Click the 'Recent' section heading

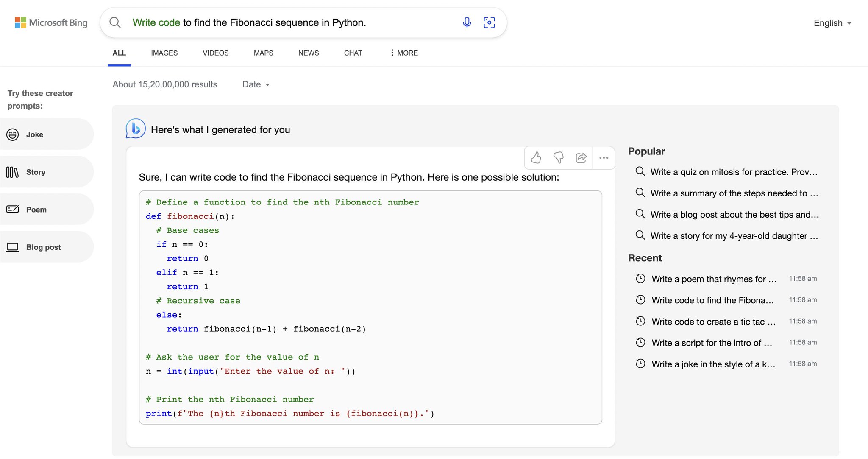pos(645,258)
